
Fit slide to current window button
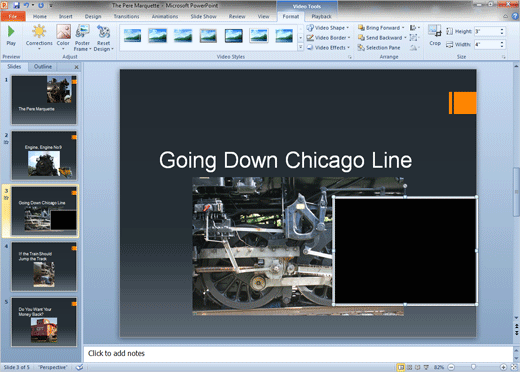tap(514, 367)
